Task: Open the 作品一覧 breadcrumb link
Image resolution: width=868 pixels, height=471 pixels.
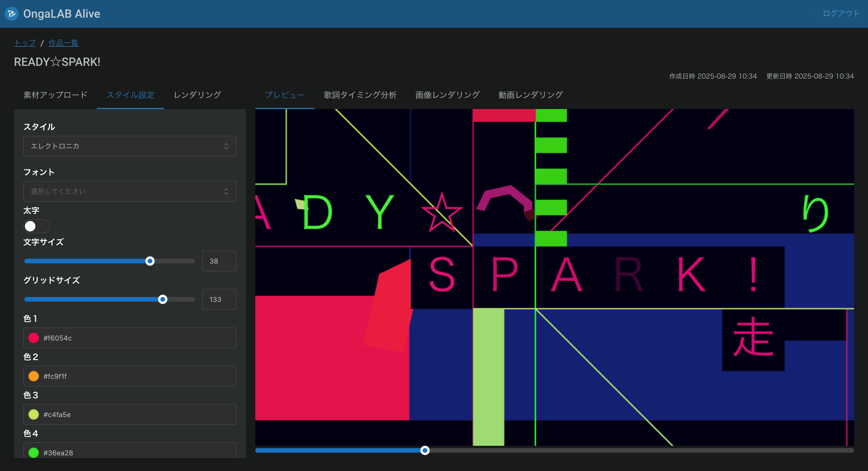Action: (63, 43)
